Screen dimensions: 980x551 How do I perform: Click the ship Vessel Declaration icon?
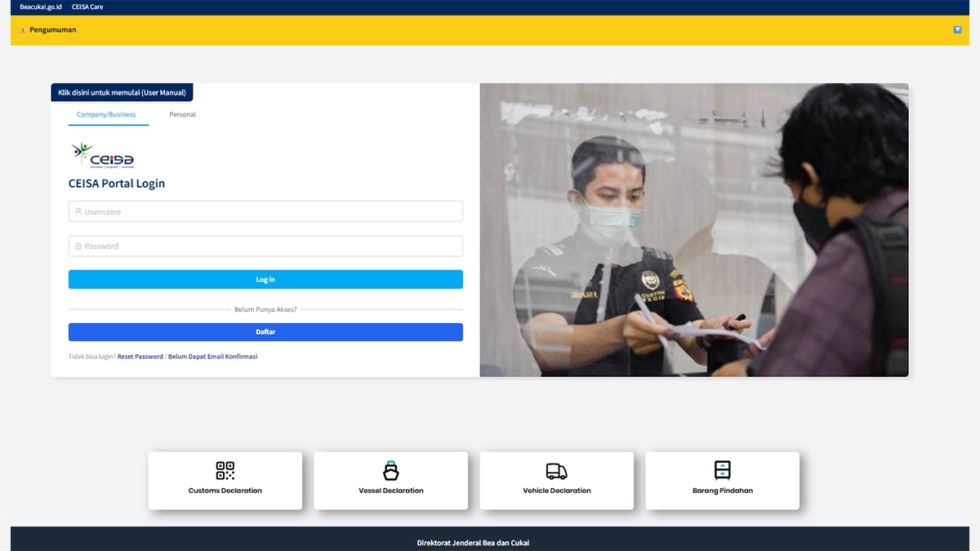pyautogui.click(x=391, y=471)
